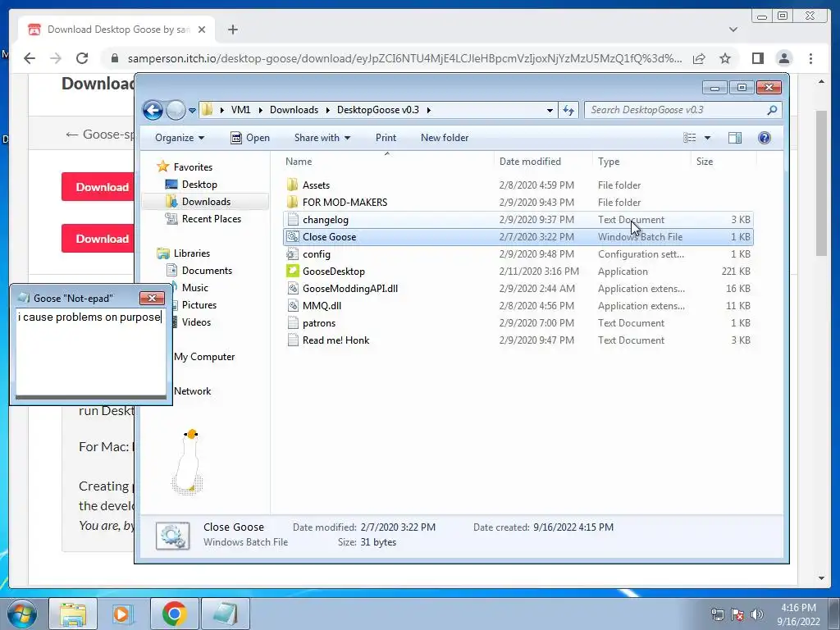
Task: Select the changelog text file icon
Action: click(293, 220)
